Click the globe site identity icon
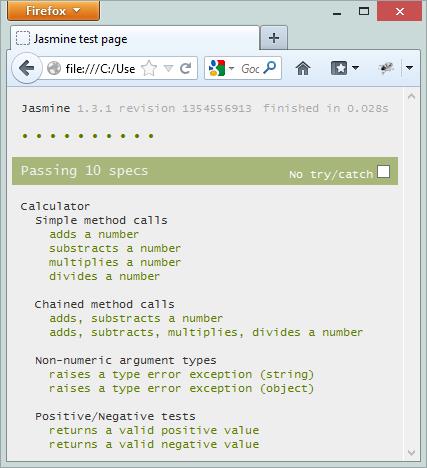This screenshot has height=468, width=427. click(54, 68)
